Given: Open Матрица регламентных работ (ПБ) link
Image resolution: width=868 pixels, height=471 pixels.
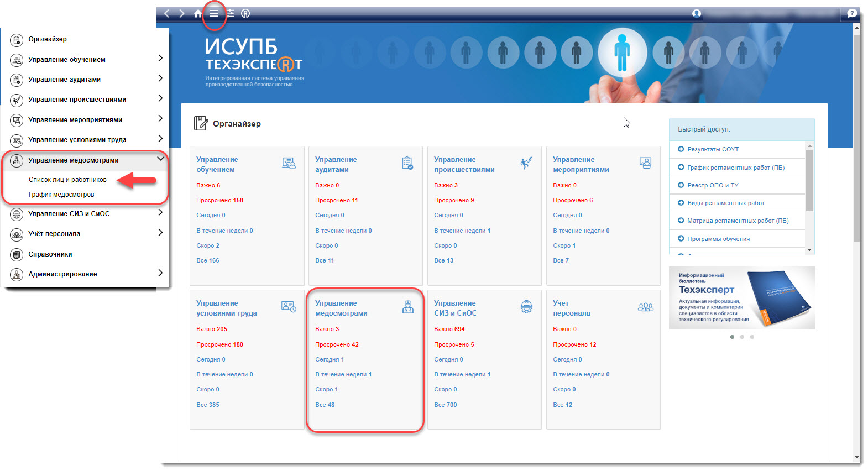Looking at the screenshot, I should [738, 221].
